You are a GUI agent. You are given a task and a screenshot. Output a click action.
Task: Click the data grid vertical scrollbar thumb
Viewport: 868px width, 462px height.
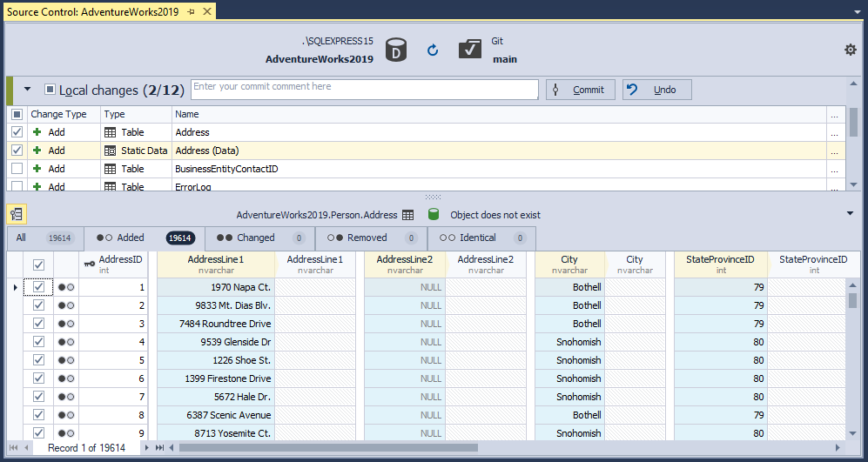pyautogui.click(x=853, y=300)
